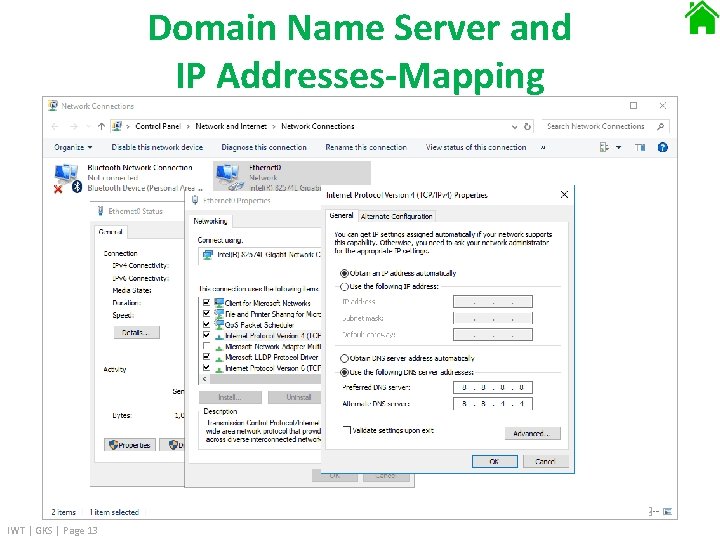Click Details button in Ethernet0 Status
The width and height of the screenshot is (720, 540).
point(136,332)
